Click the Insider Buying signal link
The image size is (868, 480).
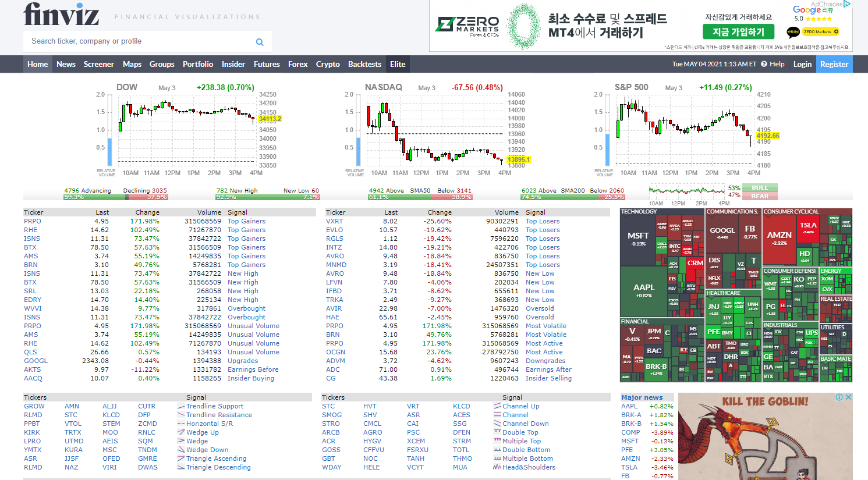coord(251,378)
